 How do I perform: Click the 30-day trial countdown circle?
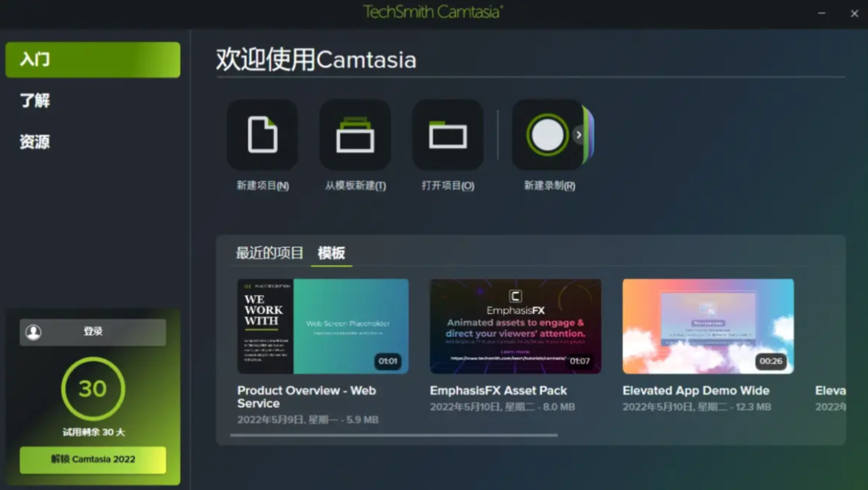click(93, 389)
